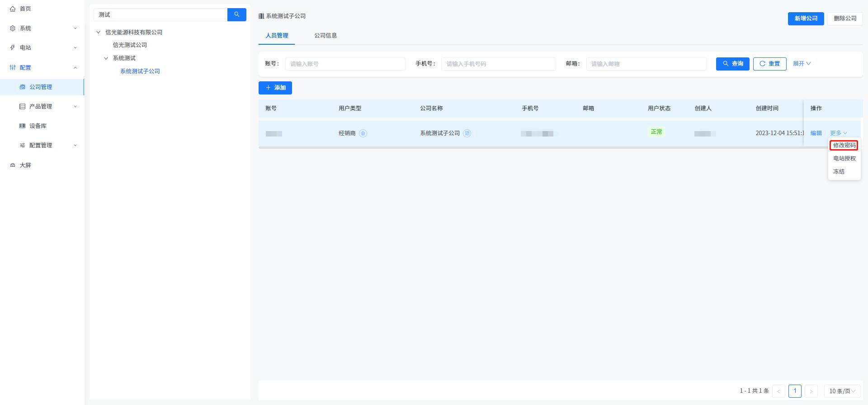Select 信光测试公司 in the company tree
The width and height of the screenshot is (868, 405).
130,45
